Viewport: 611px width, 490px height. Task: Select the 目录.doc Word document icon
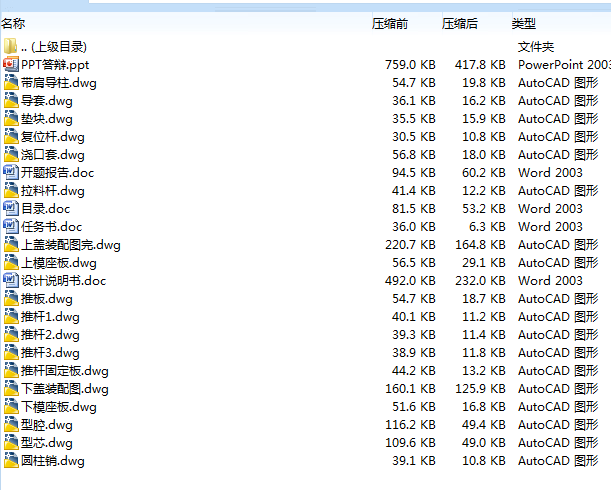point(11,209)
